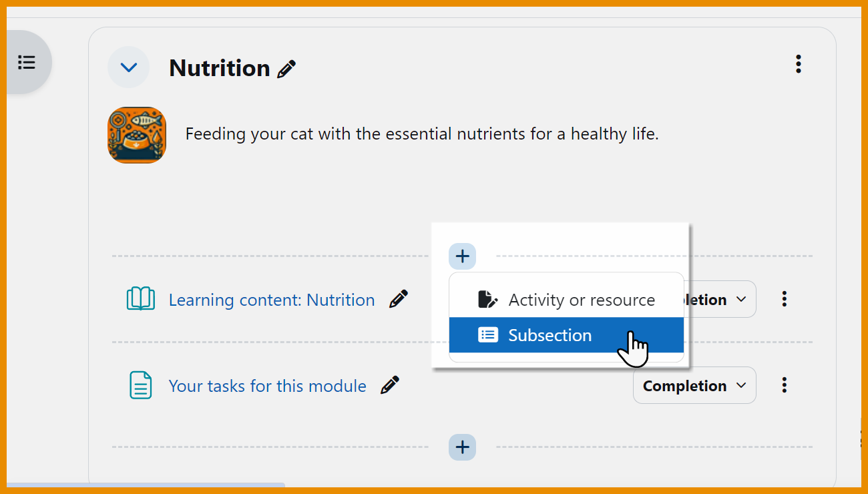This screenshot has width=868, height=494.
Task: Click the book icon beside Learning content: Nutrition
Action: pyautogui.click(x=141, y=299)
